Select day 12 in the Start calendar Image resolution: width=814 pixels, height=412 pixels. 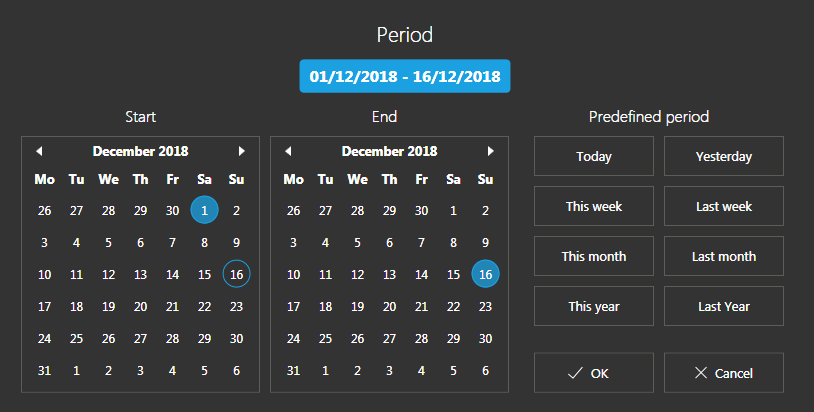pyautogui.click(x=108, y=274)
